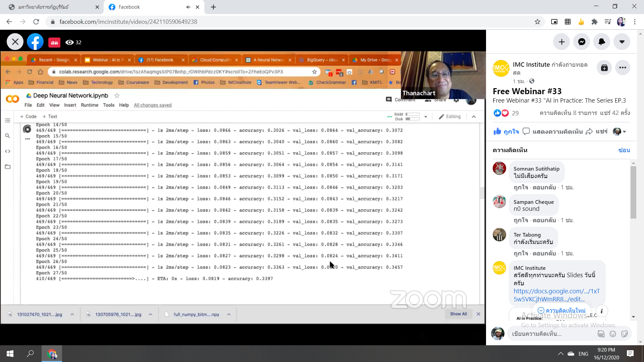The image size is (644, 362).
Task: Open media control playlist icon
Action: pos(608,22)
